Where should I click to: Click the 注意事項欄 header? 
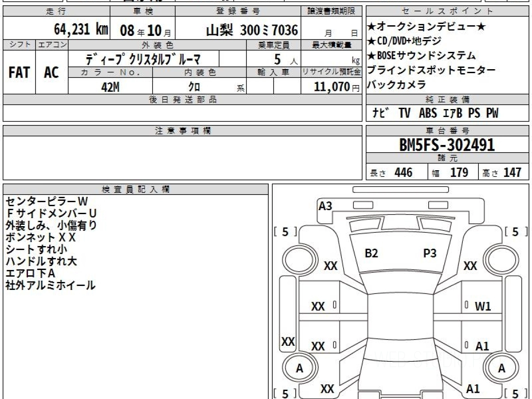tap(183, 130)
